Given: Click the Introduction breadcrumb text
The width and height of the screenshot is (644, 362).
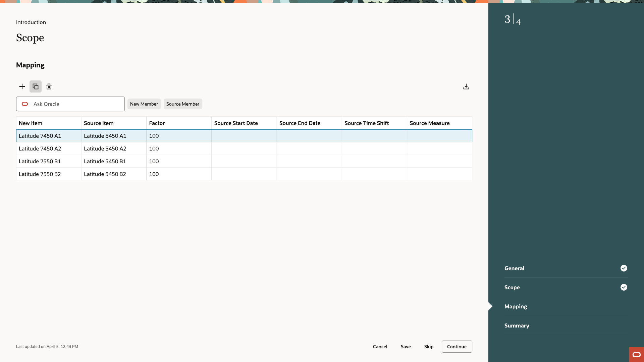Looking at the screenshot, I should 31,22.
